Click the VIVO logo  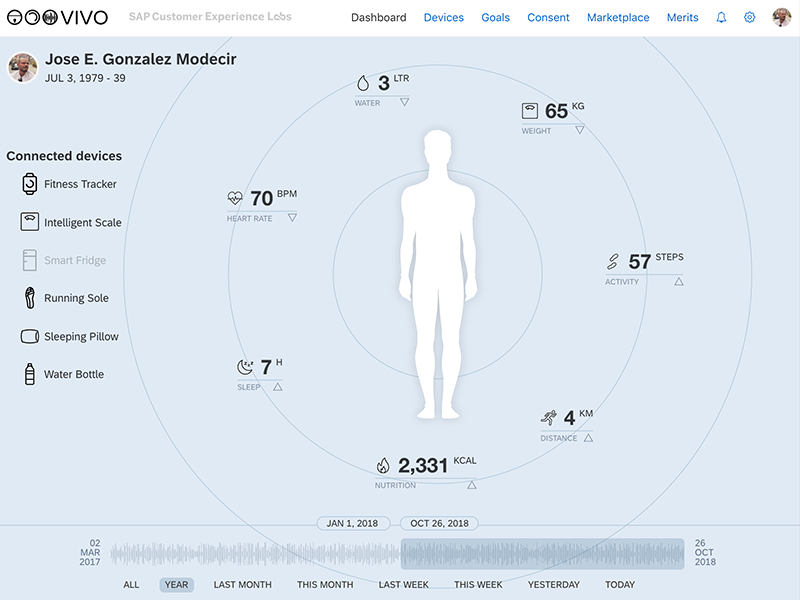57,17
